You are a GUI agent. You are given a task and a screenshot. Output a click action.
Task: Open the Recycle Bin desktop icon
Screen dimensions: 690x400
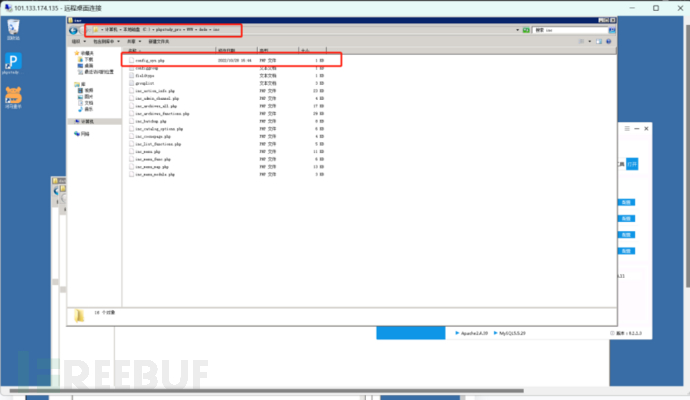point(12,26)
